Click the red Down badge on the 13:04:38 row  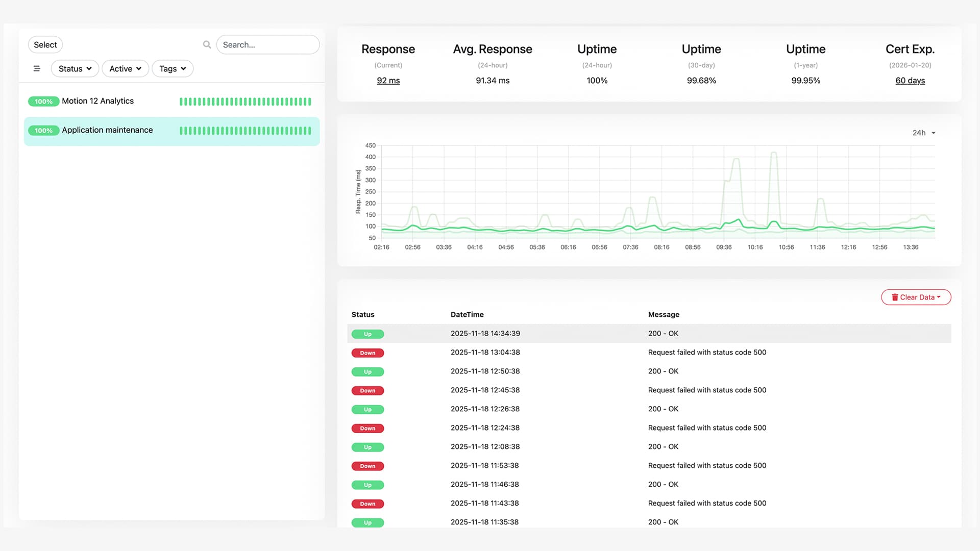pos(367,353)
